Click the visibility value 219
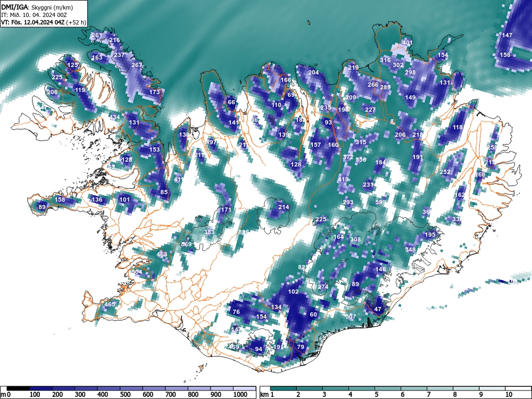The image size is (532, 399). (x=354, y=68)
